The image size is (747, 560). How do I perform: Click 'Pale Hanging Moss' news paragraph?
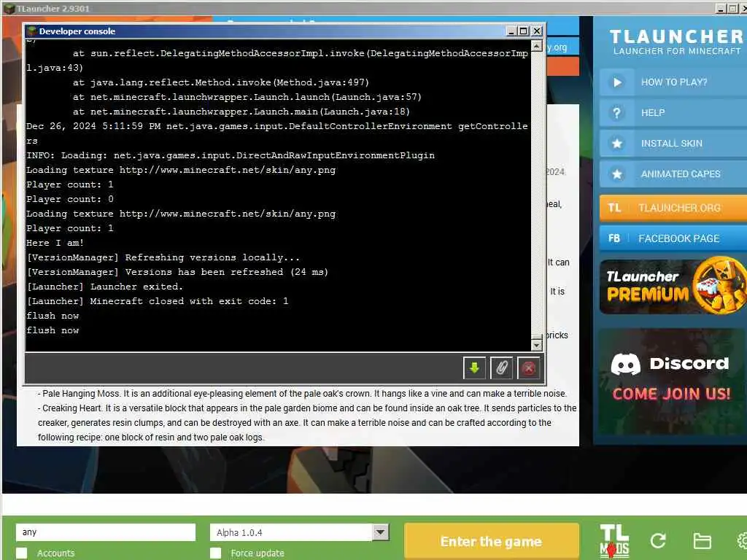coord(302,394)
